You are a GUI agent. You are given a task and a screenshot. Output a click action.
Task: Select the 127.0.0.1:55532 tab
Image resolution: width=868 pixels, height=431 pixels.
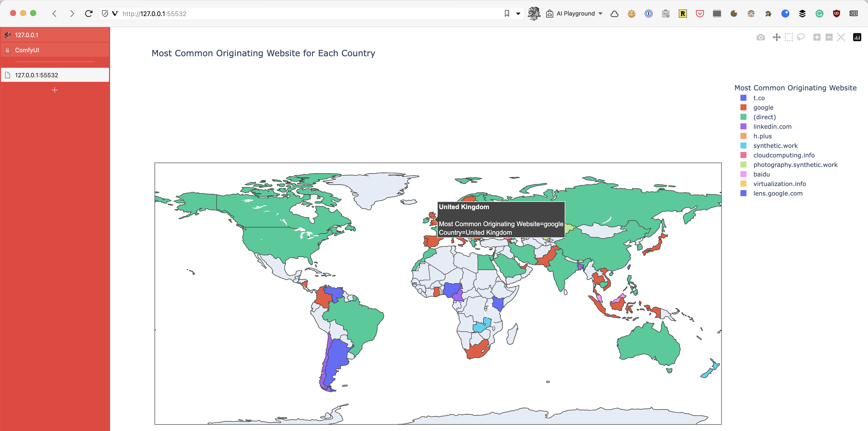coord(55,75)
